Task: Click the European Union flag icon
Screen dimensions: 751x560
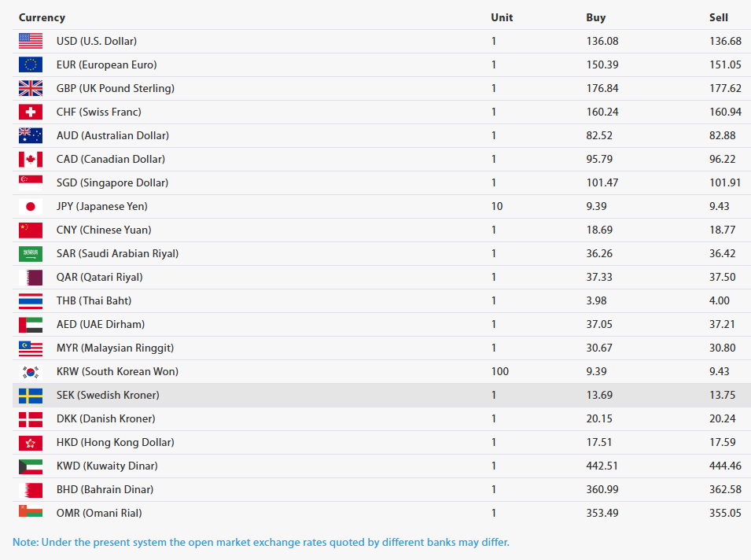Action: point(31,64)
